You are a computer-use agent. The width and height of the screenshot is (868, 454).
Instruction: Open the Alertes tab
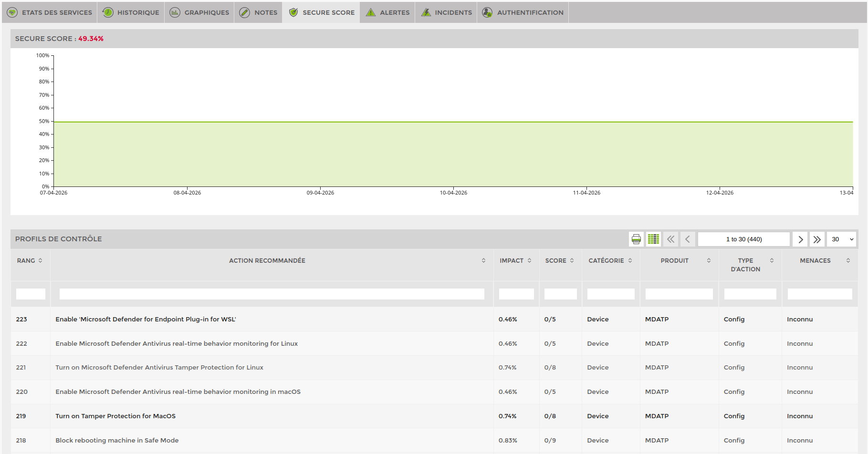tap(387, 12)
